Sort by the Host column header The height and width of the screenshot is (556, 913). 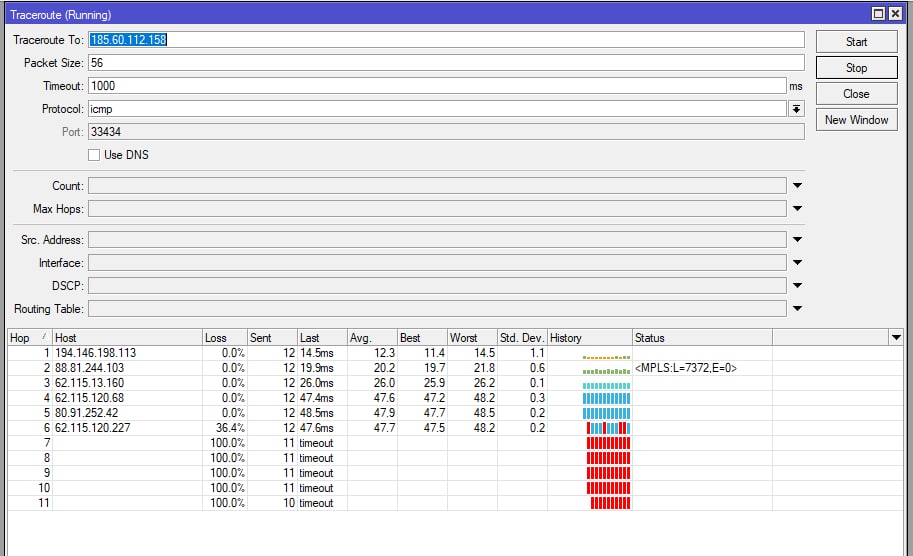[128, 338]
